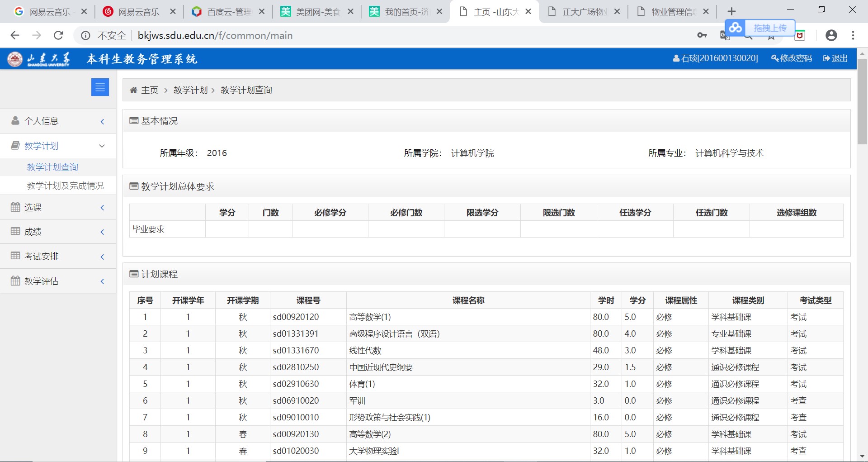
Task: Click the Baidu cloud drag-upload widget
Action: pyautogui.click(x=760, y=28)
